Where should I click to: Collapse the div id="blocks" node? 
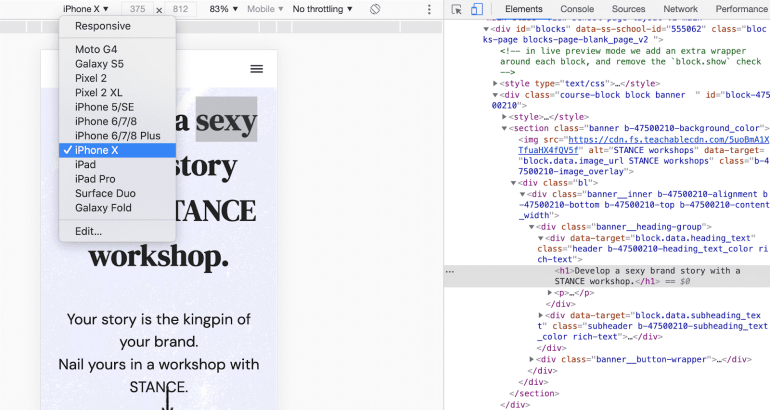point(486,29)
